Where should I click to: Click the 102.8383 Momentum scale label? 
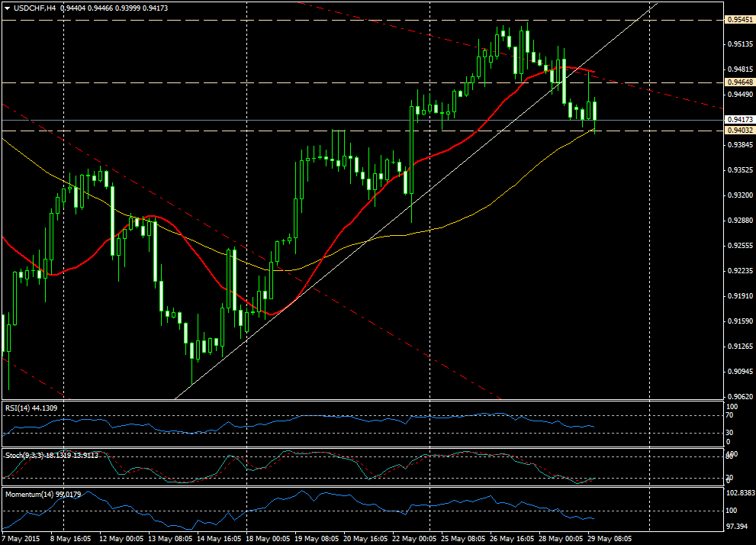[740, 494]
